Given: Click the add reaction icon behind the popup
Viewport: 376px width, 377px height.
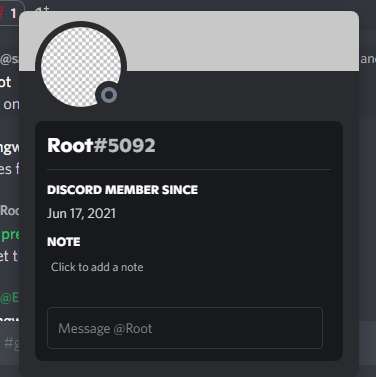Looking at the screenshot, I should (42, 9).
